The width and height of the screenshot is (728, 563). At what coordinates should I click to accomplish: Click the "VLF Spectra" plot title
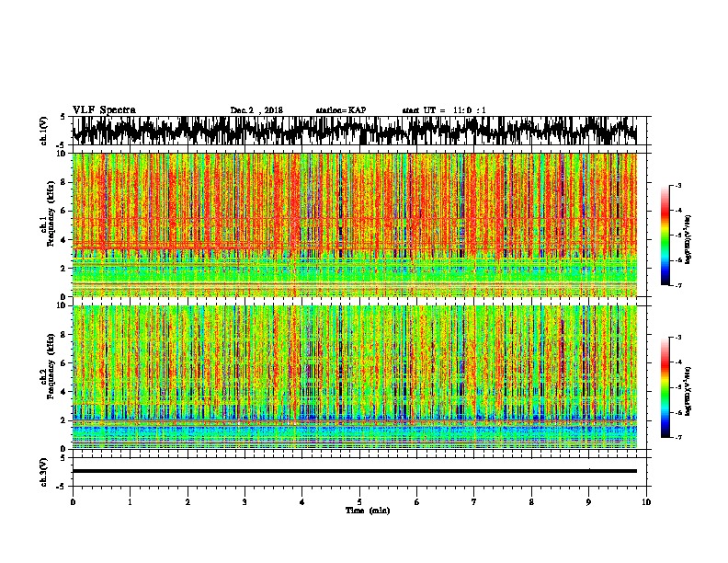[104, 110]
